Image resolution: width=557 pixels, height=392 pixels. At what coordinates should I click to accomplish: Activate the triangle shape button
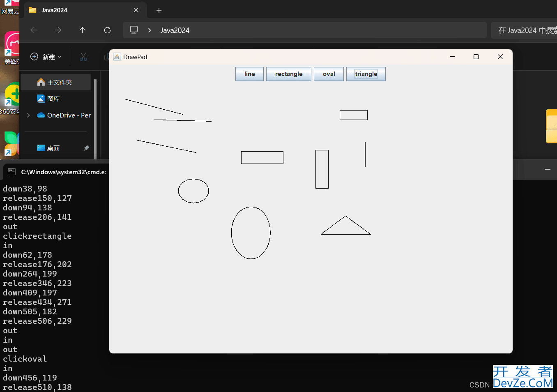(366, 74)
